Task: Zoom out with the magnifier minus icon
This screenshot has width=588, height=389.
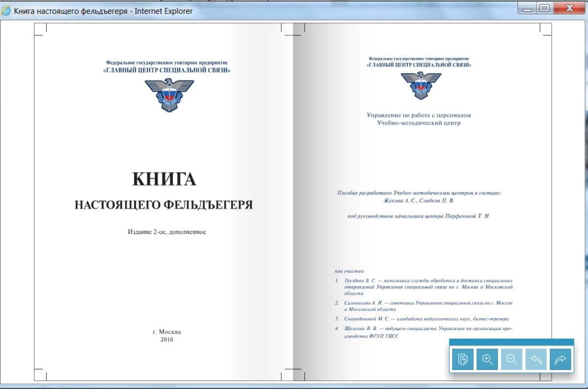Action: point(512,360)
